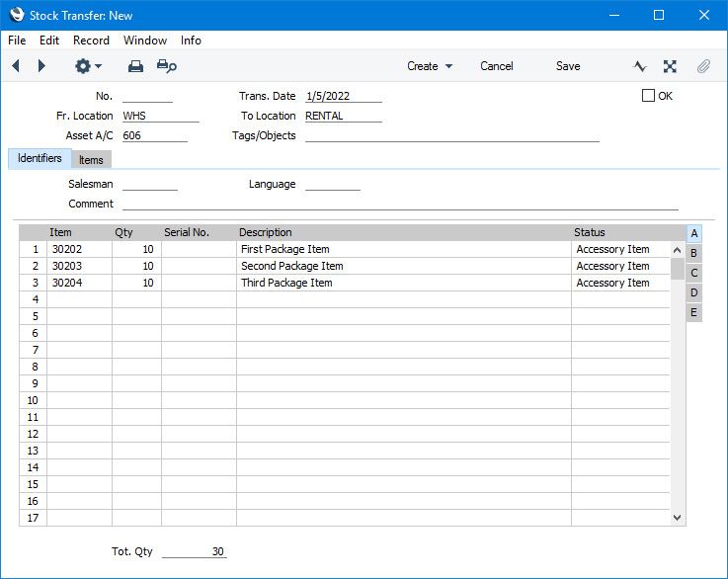This screenshot has width=728, height=579.
Task: Click the To Location field RENTAL
Action: click(343, 116)
